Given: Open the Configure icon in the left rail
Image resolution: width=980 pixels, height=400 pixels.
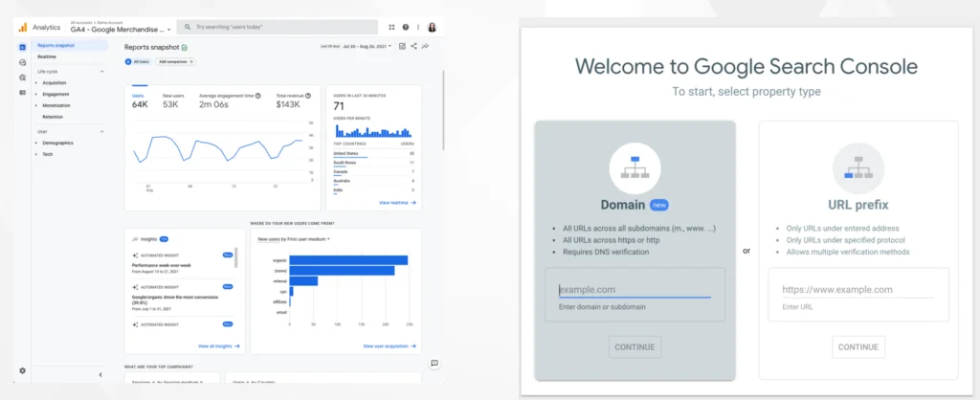Looking at the screenshot, I should 23,93.
